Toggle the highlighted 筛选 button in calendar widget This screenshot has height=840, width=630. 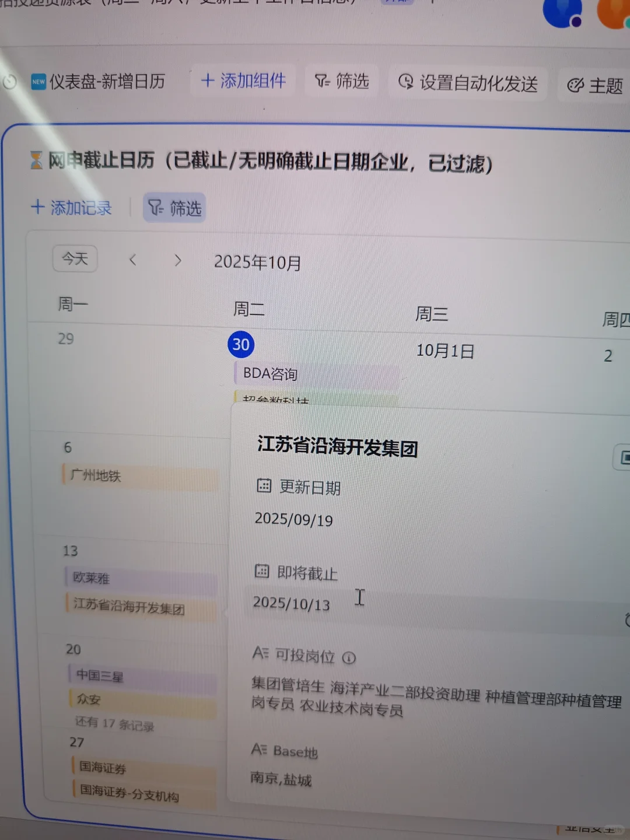[x=174, y=208]
